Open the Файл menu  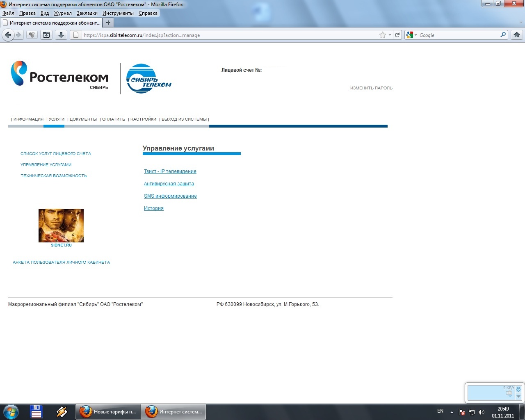pos(8,13)
